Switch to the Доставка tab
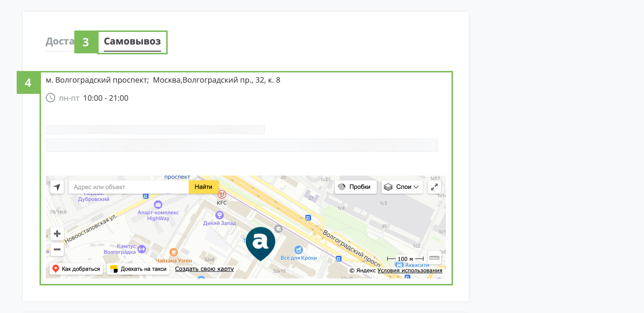Screen dimensions: 644x313 [x=60, y=41]
